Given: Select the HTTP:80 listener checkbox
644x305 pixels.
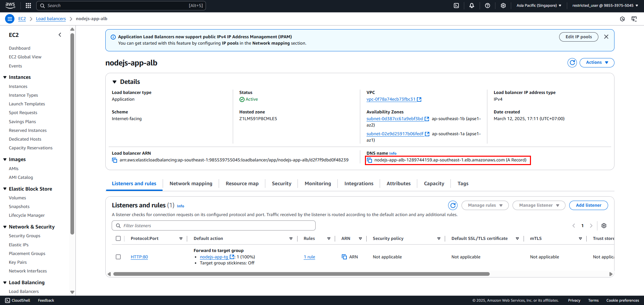Looking at the screenshot, I should coord(118,257).
